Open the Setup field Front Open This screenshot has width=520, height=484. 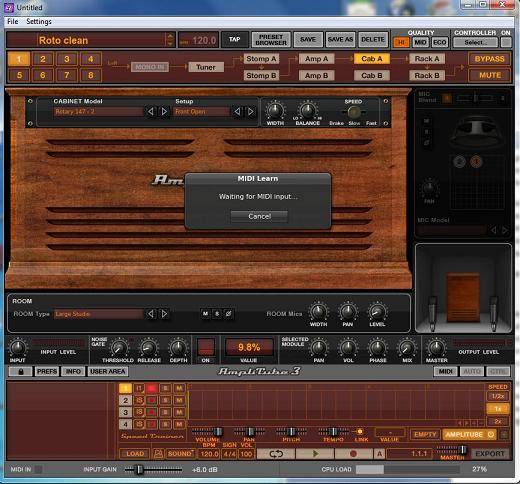coord(202,112)
